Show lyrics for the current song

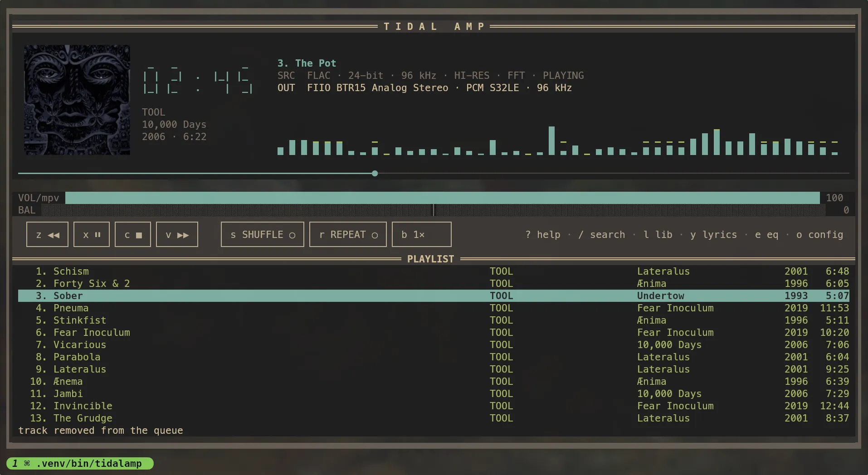pyautogui.click(x=714, y=235)
